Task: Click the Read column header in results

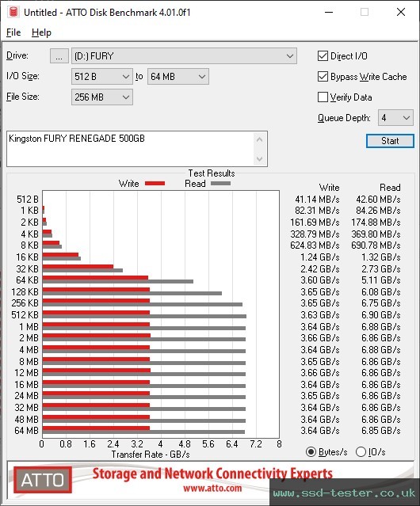Action: 390,188
